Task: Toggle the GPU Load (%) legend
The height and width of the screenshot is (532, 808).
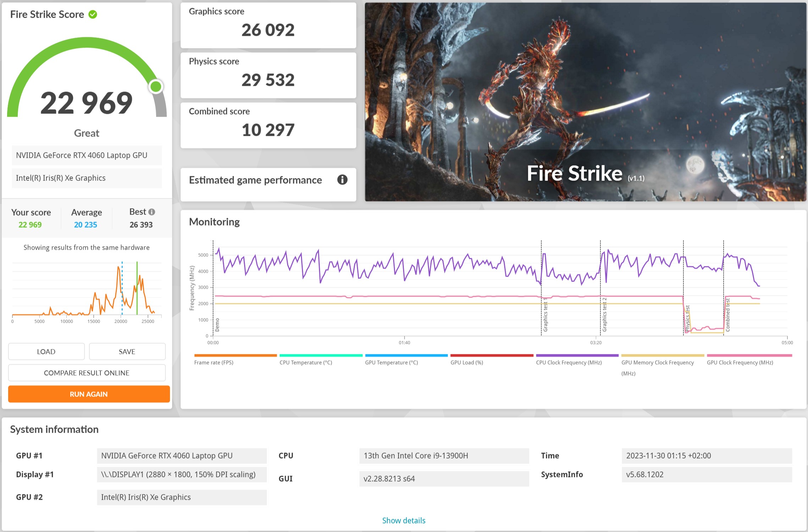Action: [467, 362]
